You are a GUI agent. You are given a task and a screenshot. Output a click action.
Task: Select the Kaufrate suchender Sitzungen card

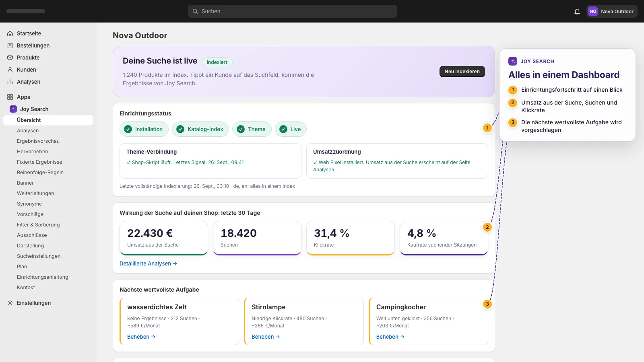pyautogui.click(x=444, y=238)
